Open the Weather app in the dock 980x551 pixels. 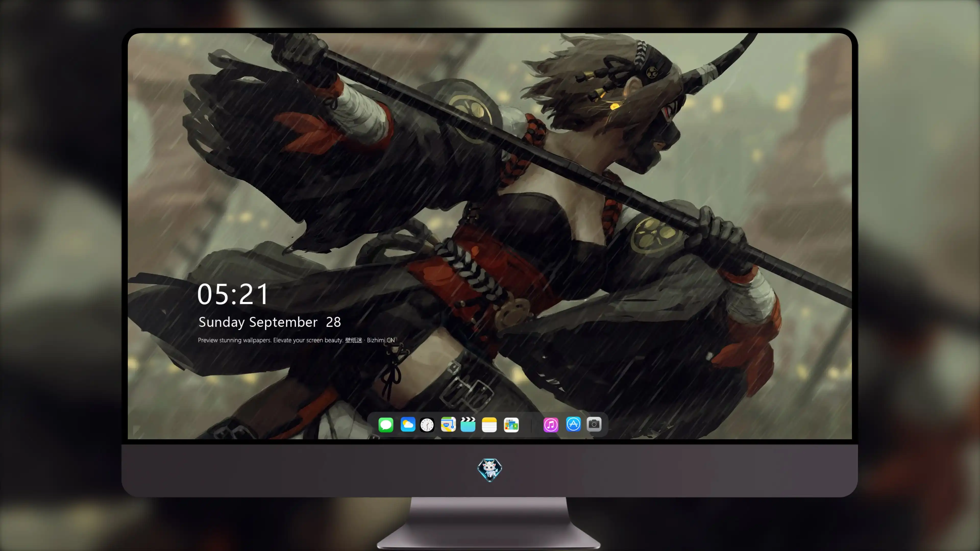point(408,424)
